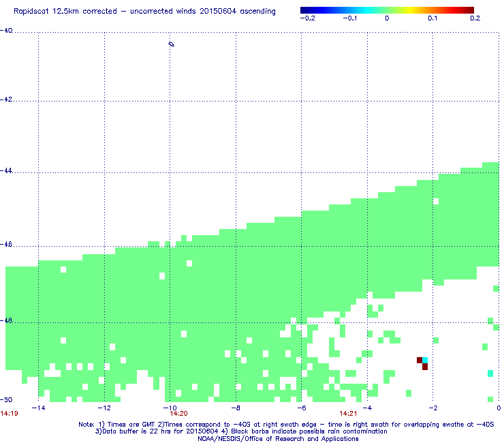Screen dimensions: 504x443
Task: Click the -4 longitude axis label
Action: (367, 408)
